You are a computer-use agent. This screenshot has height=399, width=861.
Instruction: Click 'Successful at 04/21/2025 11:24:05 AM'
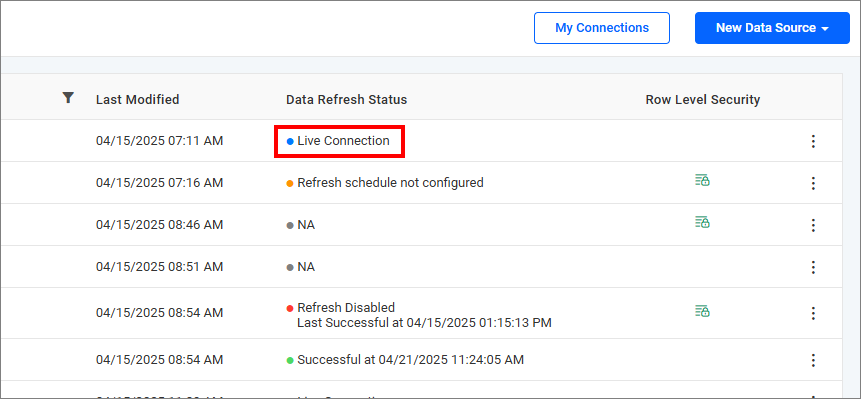[x=410, y=360]
